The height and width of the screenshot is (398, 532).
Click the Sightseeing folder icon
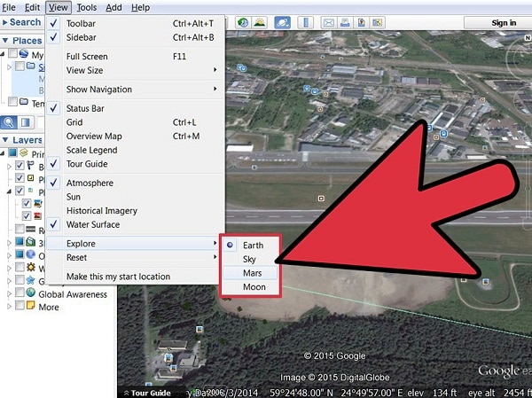click(x=31, y=66)
